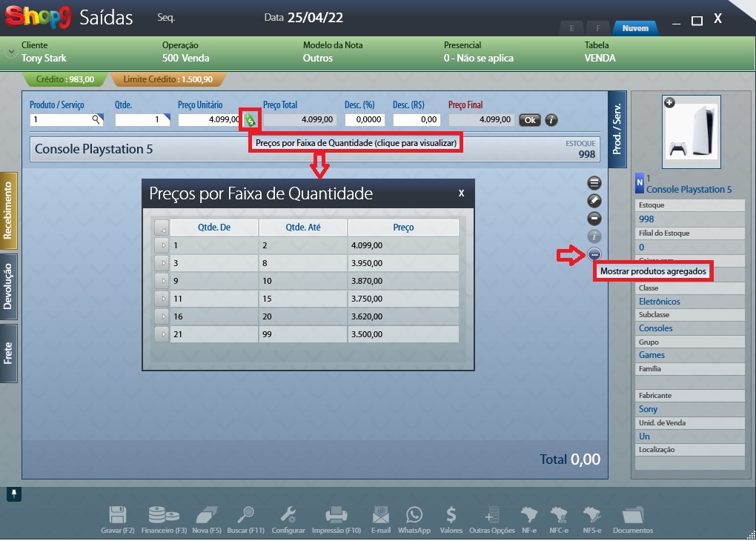Expand the price row starting at 11
Screen dimensions: 756x541
click(162, 299)
